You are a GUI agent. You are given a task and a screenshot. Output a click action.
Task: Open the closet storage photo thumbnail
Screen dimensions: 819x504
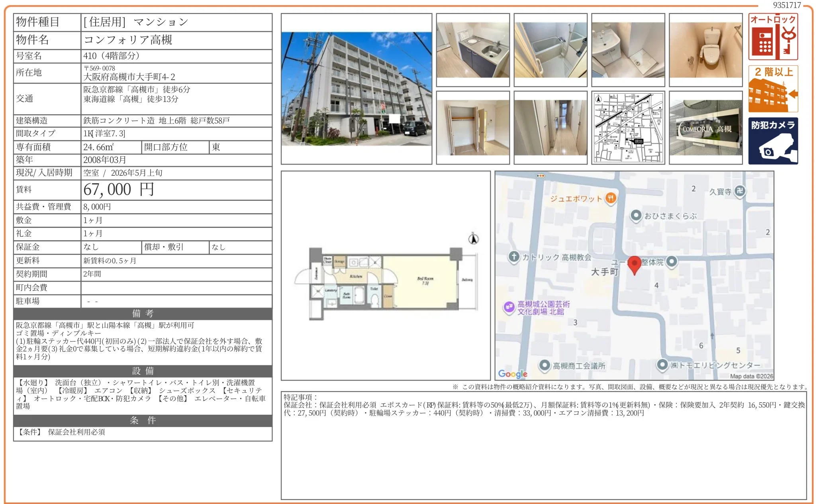click(x=473, y=127)
